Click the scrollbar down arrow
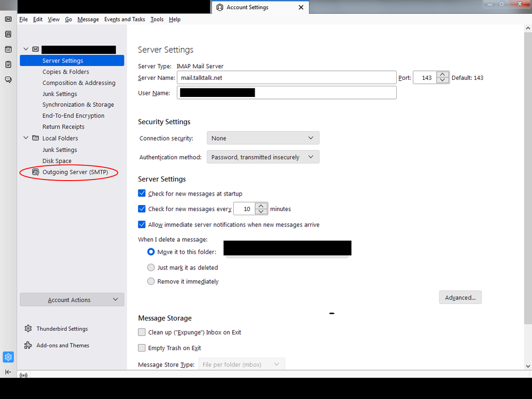 [x=528, y=366]
